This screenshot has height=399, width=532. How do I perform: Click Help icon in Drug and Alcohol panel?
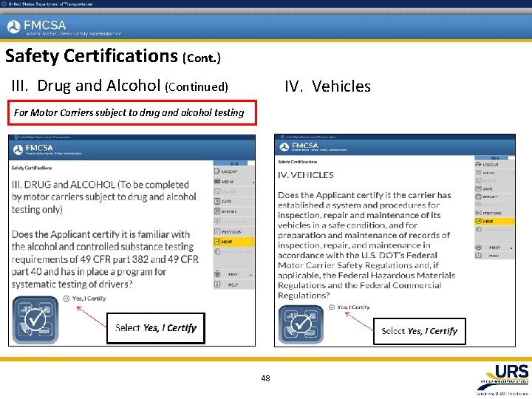217,284
